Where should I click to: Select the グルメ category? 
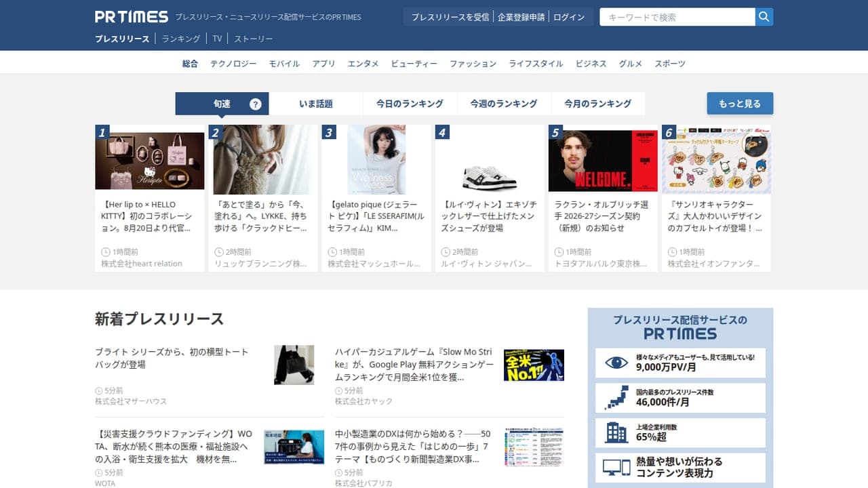[630, 64]
